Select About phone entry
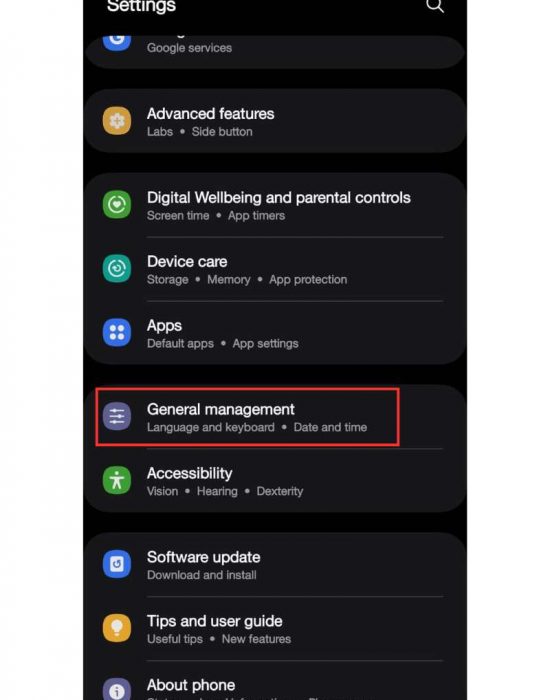550x700 pixels. (275, 681)
